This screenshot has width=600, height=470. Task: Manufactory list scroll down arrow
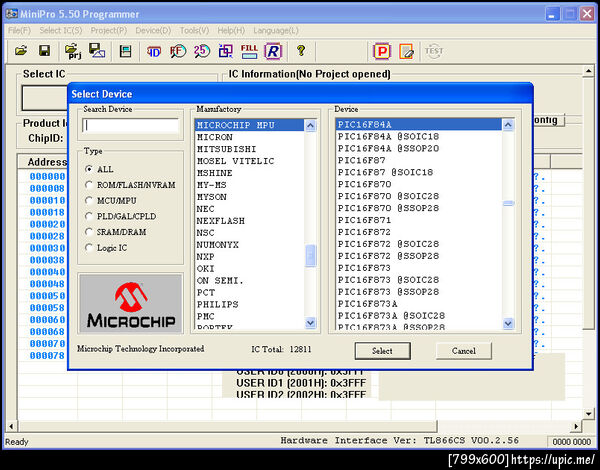(310, 323)
